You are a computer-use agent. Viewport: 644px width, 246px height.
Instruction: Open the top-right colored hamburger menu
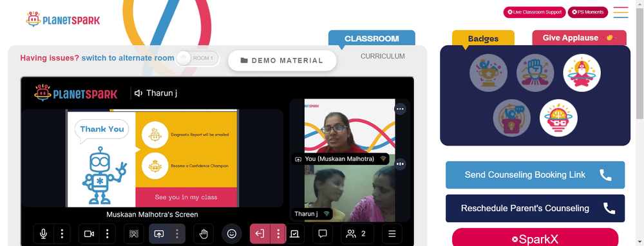tap(621, 12)
